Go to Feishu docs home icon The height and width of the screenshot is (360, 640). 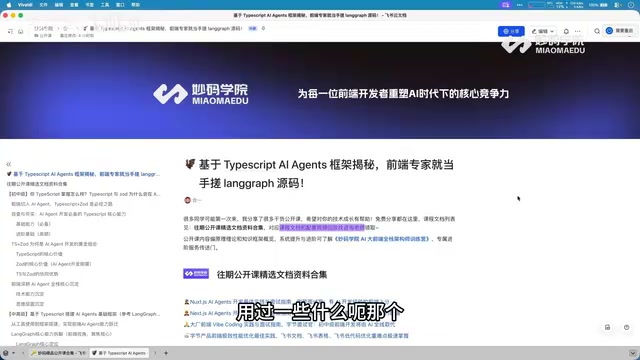[20, 31]
